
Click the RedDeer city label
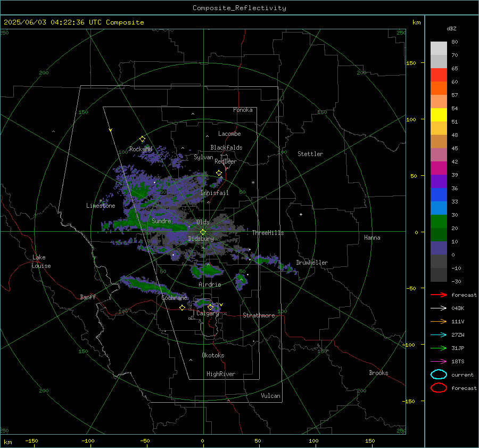(x=226, y=161)
